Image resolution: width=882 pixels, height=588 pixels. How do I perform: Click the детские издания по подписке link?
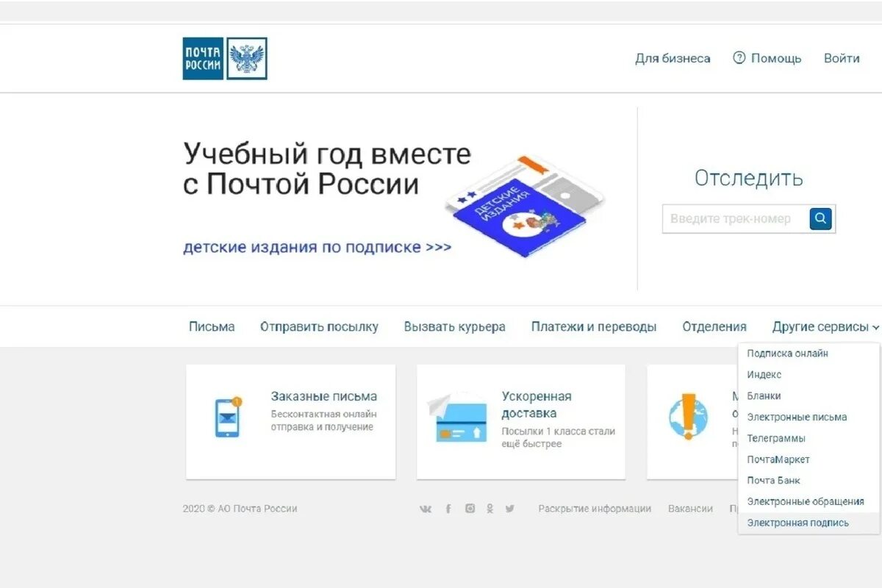tap(317, 247)
